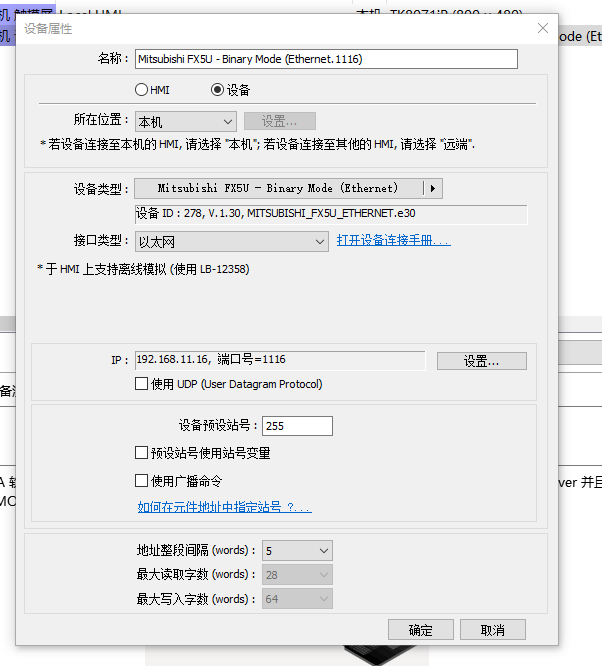Select the 设备 radio button
Screen dimensions: 602x666
click(x=217, y=90)
